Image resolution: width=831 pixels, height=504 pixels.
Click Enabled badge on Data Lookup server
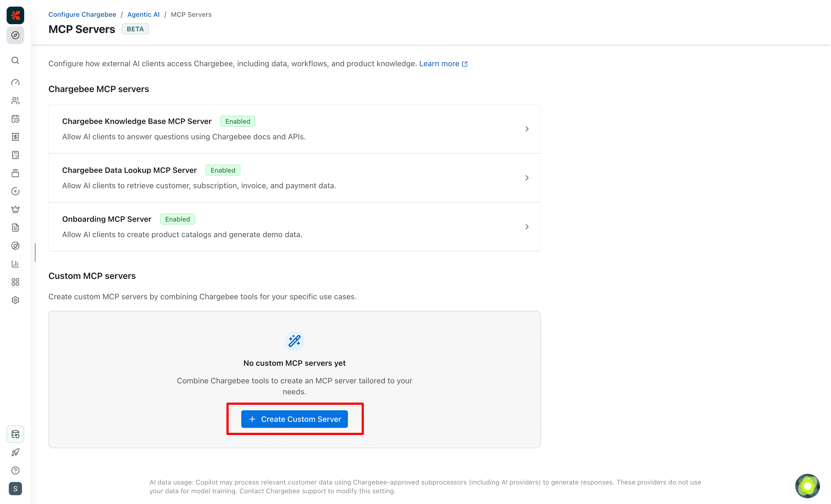[223, 170]
